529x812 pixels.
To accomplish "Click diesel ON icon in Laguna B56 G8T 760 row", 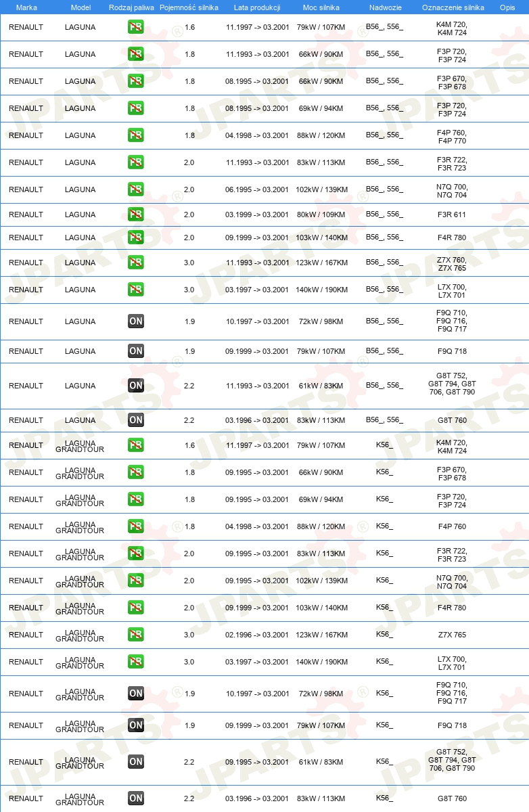I will coord(135,420).
